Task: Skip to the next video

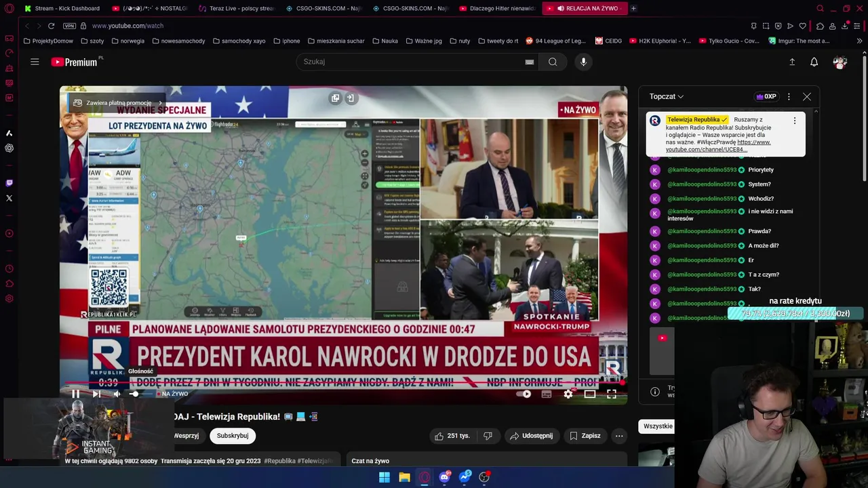Action: tap(96, 394)
